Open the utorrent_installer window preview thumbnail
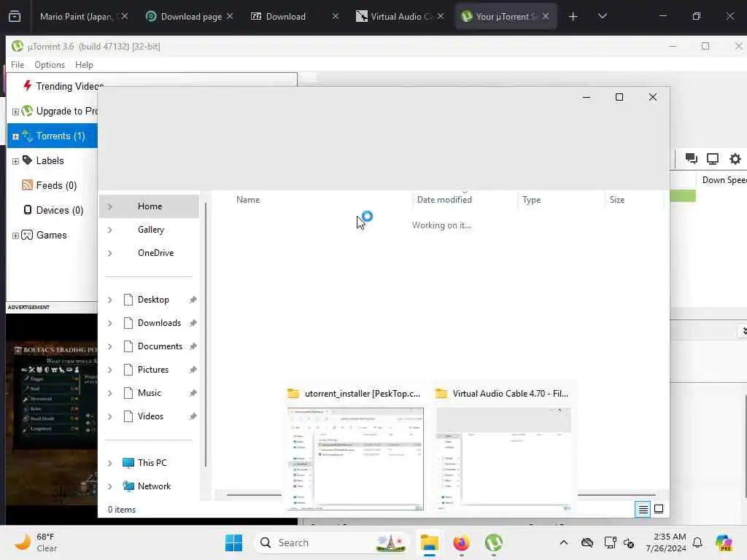 pos(355,459)
